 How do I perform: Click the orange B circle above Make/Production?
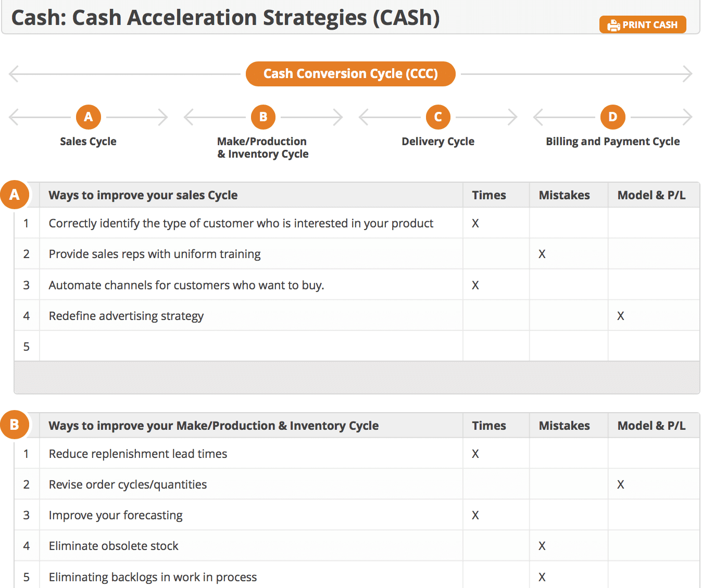[263, 117]
